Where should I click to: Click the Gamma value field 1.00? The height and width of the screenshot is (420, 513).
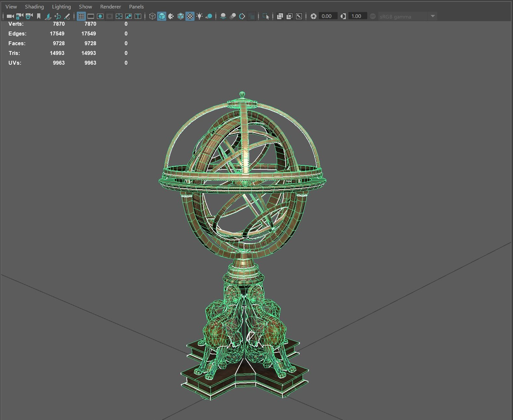click(357, 16)
